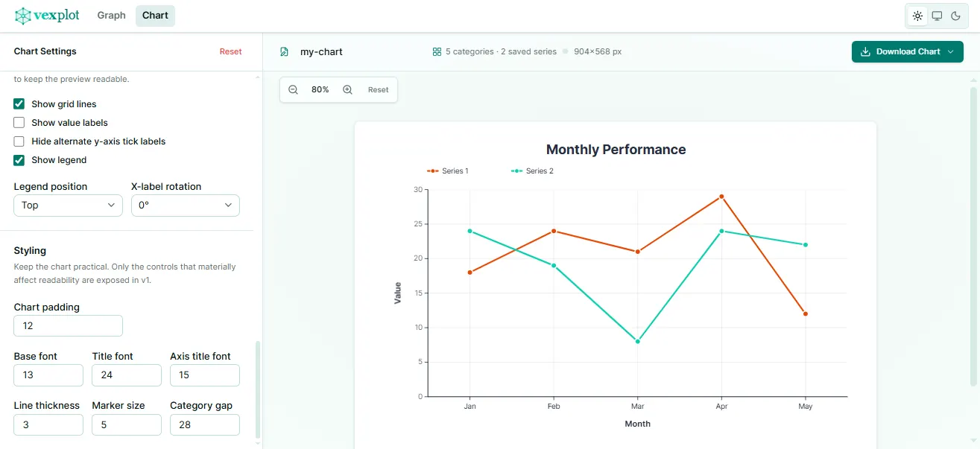Screen dimensions: 980x449
Task: Click the download arrow icon on Download Chart
Action: tap(865, 51)
